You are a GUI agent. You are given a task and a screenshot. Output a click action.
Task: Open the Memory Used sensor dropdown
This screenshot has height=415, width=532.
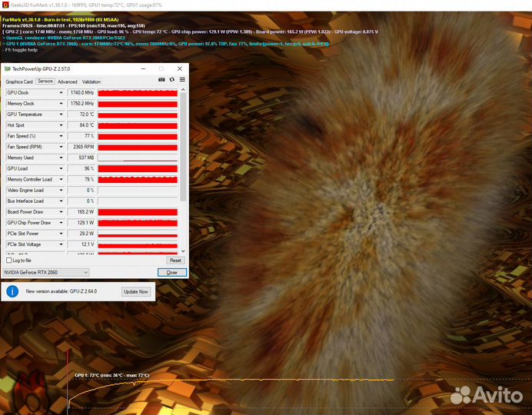pos(61,158)
